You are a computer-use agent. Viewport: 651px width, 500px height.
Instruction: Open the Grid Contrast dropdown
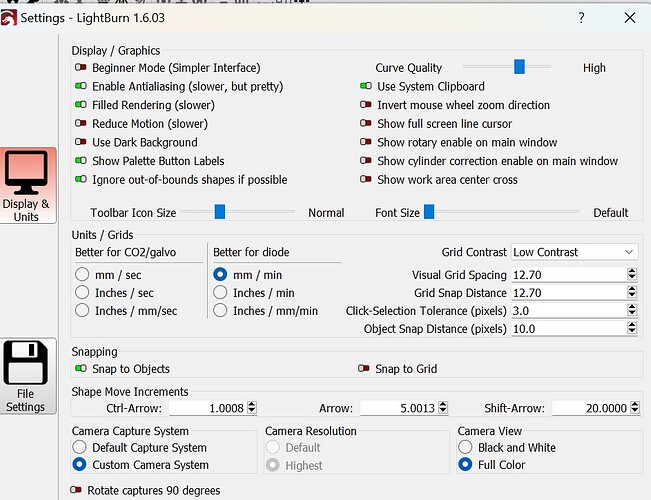coord(574,252)
